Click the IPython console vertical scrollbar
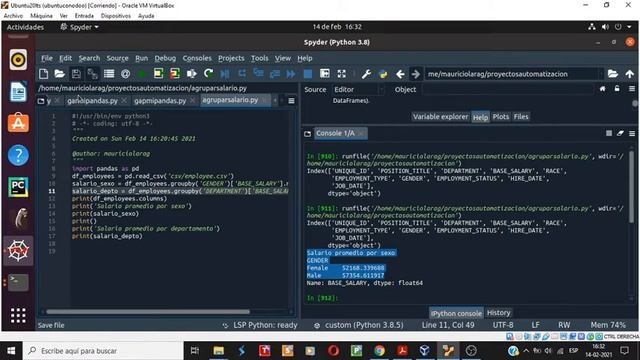 coord(631,187)
